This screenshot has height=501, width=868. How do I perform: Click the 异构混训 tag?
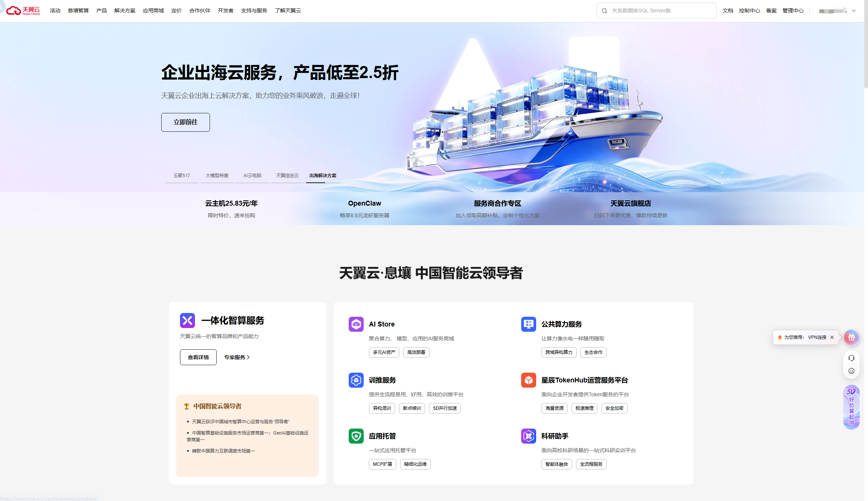[x=382, y=408]
